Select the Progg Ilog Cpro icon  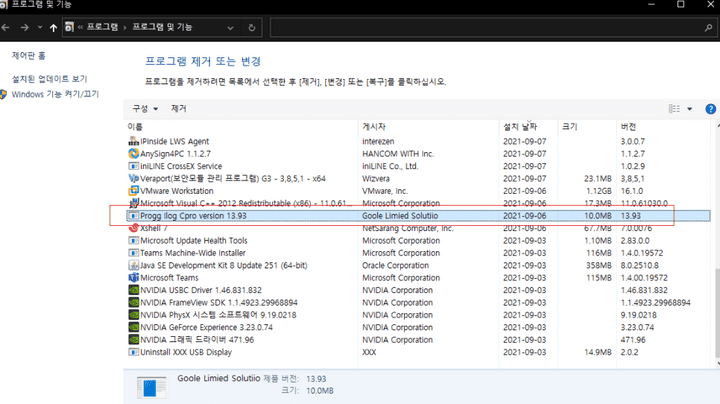133,215
